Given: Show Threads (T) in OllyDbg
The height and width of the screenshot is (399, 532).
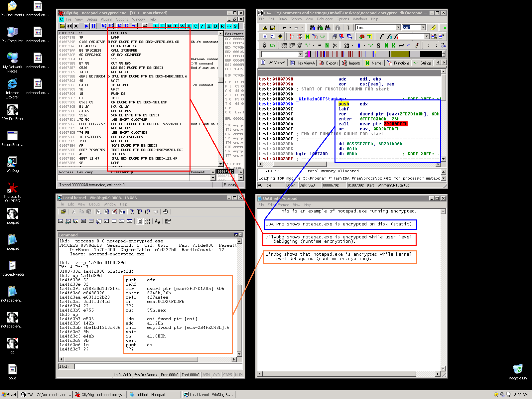Looking at the screenshot, I should [176, 26].
